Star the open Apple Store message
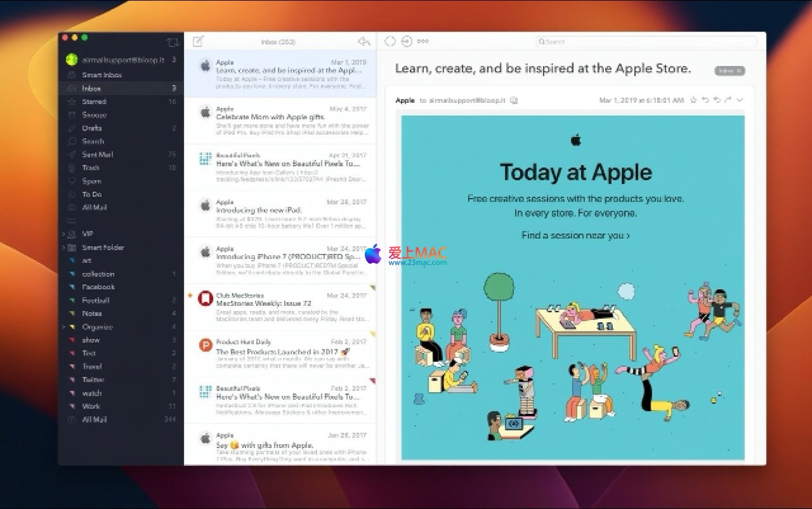Viewport: 812px width, 509px height. point(693,100)
